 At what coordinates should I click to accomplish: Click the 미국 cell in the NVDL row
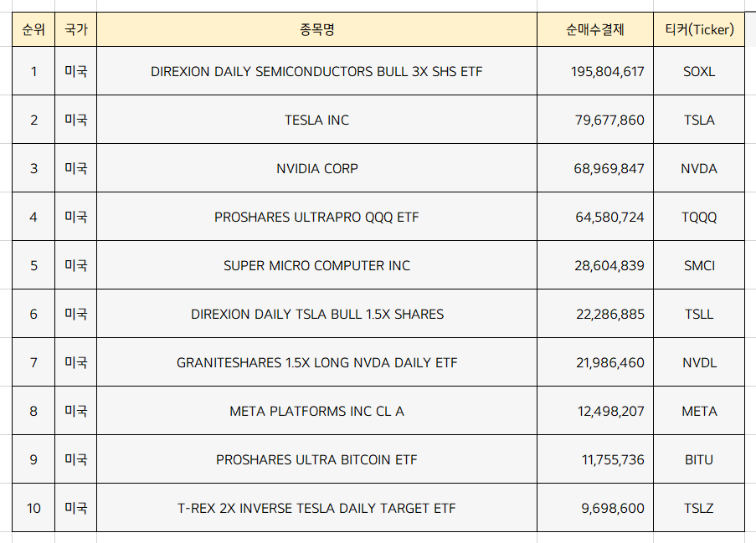coord(75,362)
